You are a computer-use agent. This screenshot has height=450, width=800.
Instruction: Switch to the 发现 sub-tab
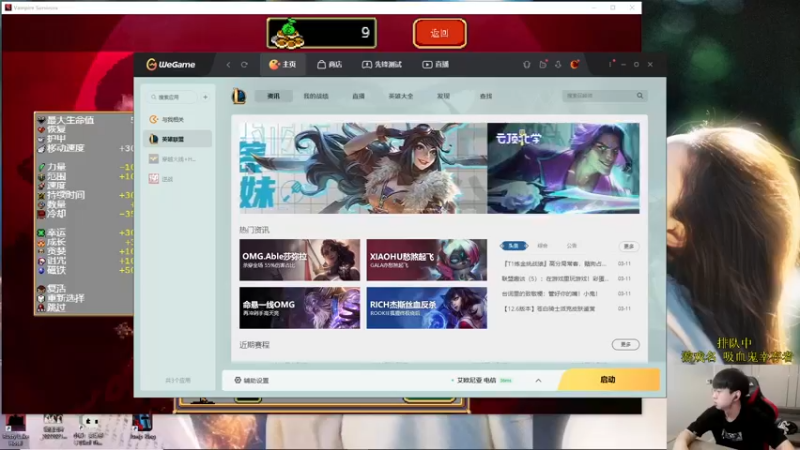pos(443,96)
